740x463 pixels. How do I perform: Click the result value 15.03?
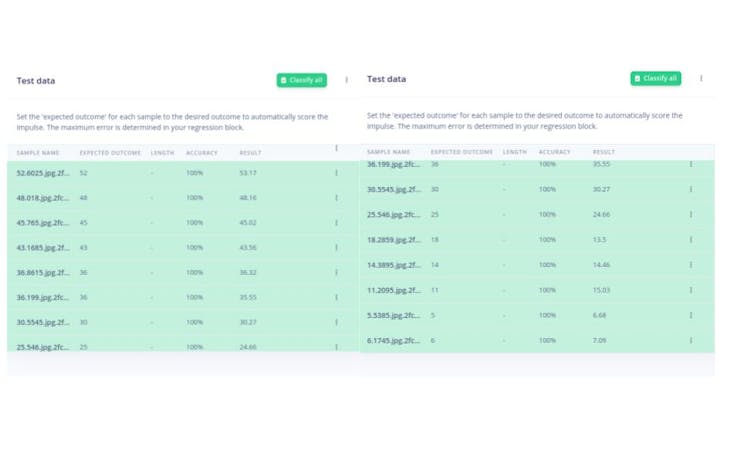(601, 290)
